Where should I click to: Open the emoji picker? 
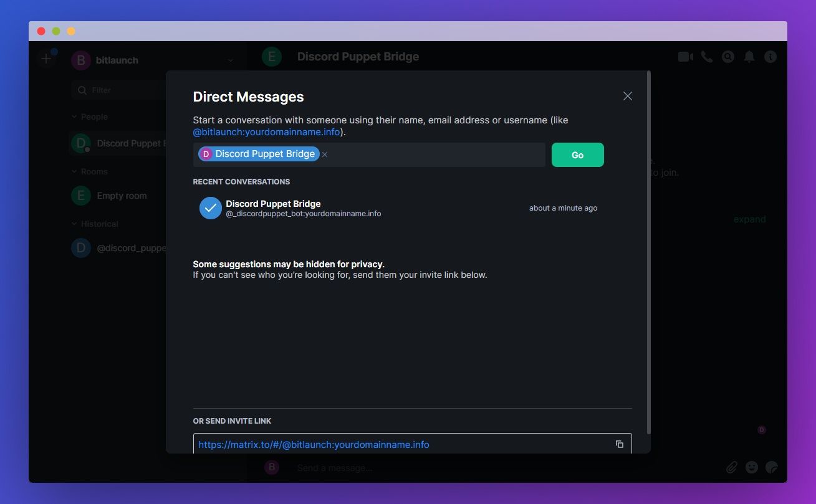(x=752, y=467)
